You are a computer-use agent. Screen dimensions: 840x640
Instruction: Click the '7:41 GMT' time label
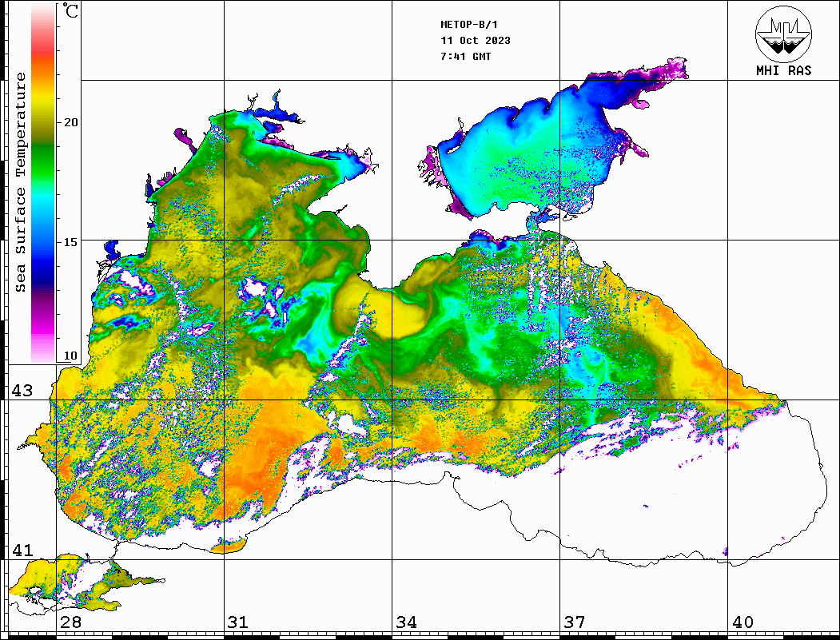[x=465, y=56]
